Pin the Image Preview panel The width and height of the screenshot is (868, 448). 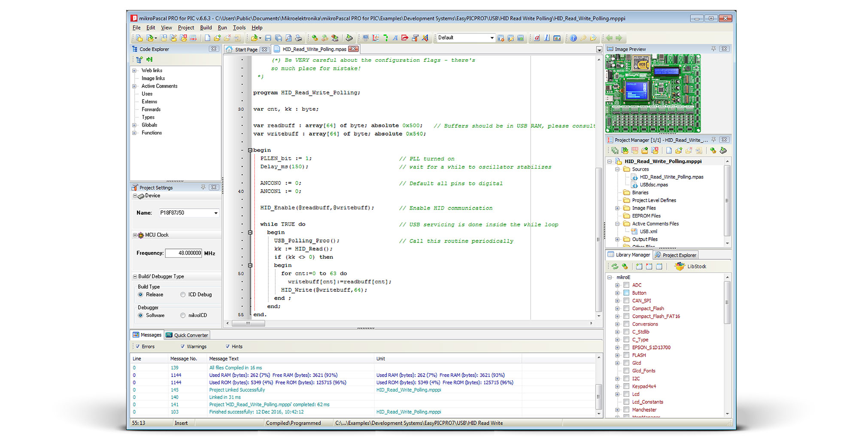point(713,49)
